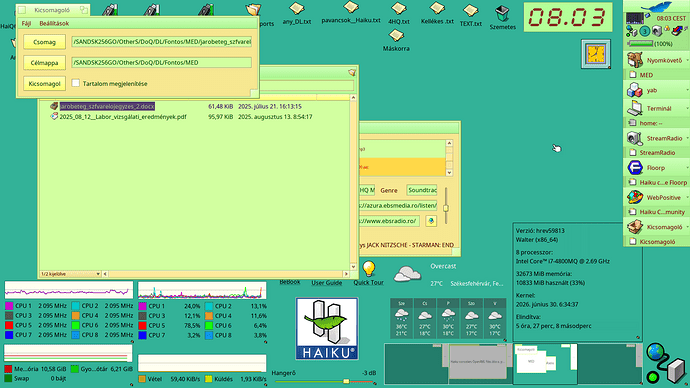Switch to MED window entry in Deskbar
690x388 pixels.
click(x=656, y=75)
